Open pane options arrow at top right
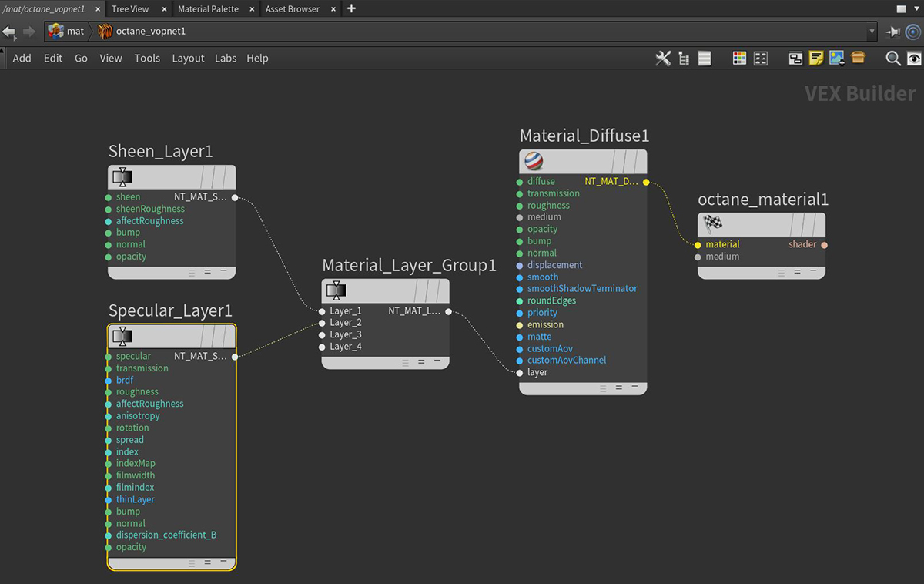 [916, 9]
